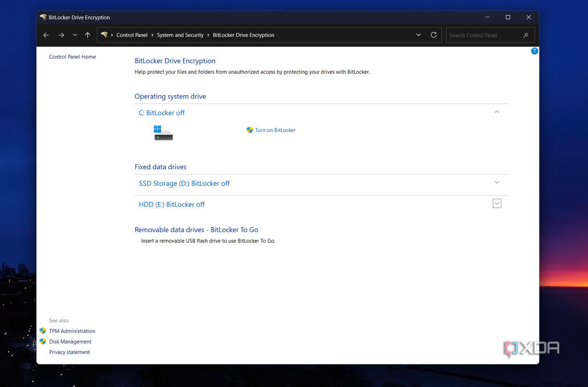This screenshot has height=387, width=588.
Task: Collapse the C: BitLocker off section
Action: point(497,112)
